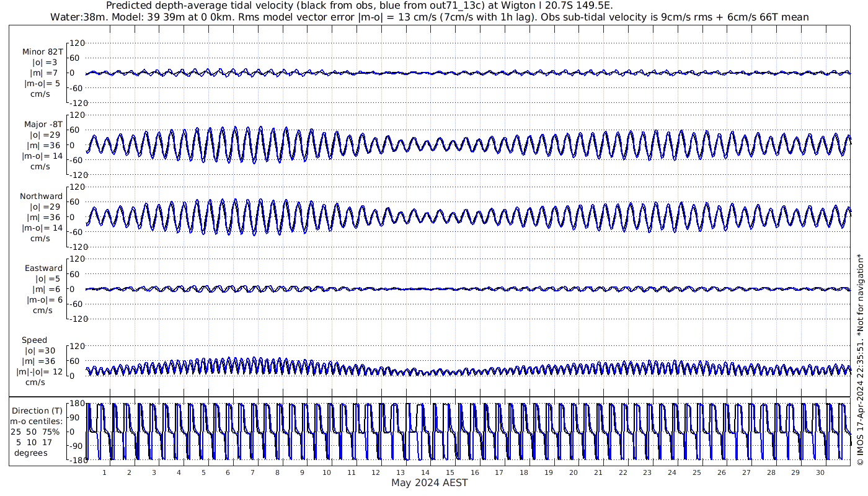868x496 pixels.
Task: Click day '21' on the x-axis
Action: click(x=598, y=472)
